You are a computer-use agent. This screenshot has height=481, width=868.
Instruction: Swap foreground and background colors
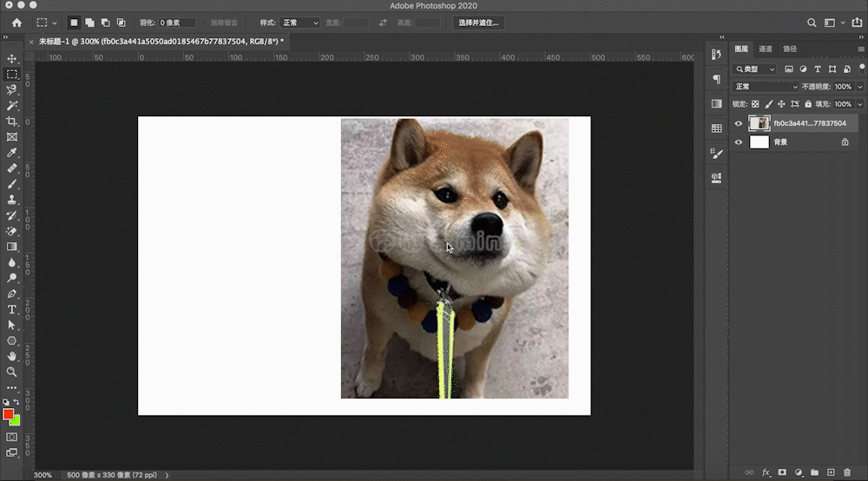(x=16, y=402)
